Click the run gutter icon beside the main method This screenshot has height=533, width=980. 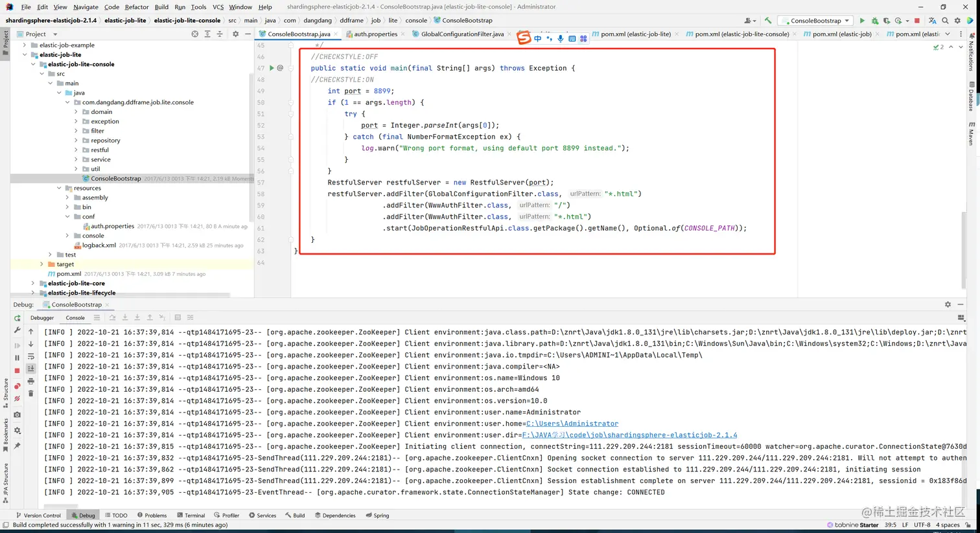[272, 68]
